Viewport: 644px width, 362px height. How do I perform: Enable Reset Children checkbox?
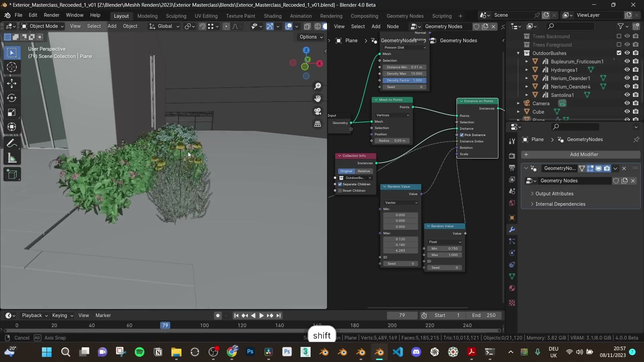(340, 191)
